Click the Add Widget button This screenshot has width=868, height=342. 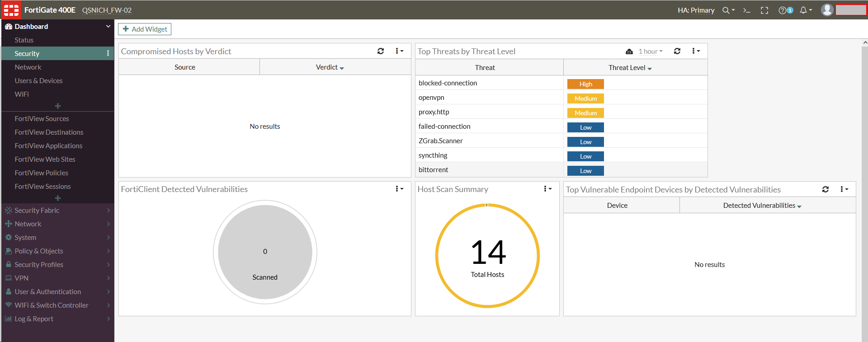coord(145,29)
